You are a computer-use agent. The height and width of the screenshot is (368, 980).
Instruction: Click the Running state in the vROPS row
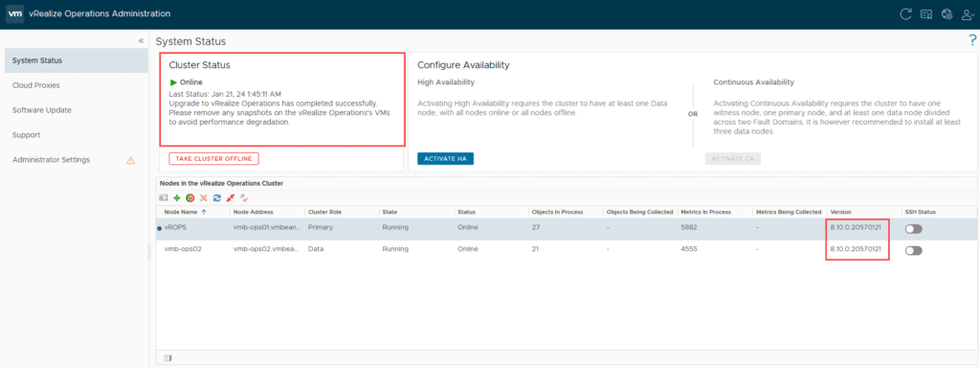point(395,228)
